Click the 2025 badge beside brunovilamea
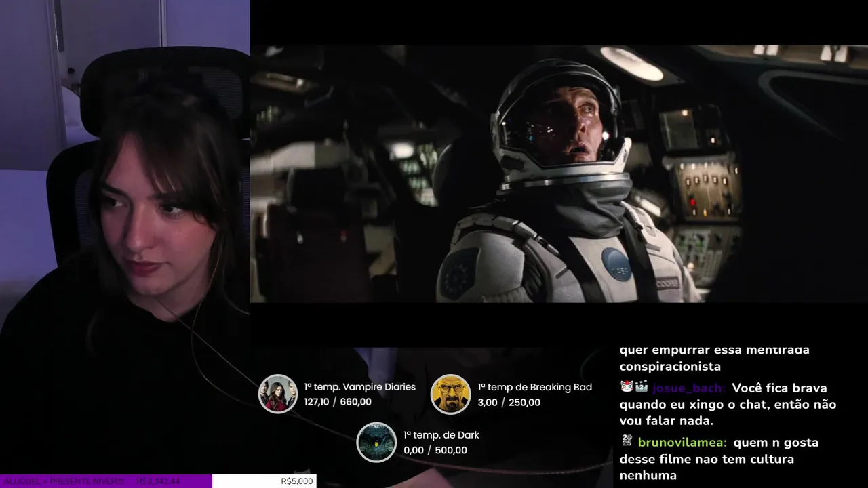868x488 pixels. tap(627, 441)
